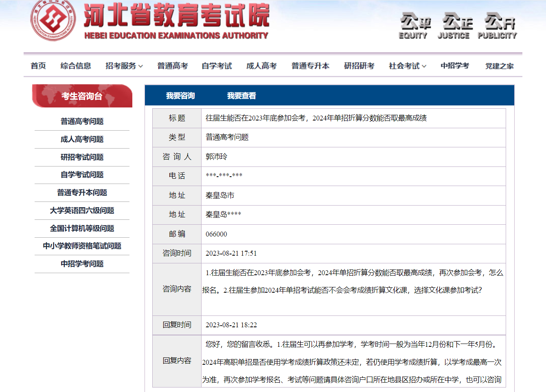This screenshot has height=392, width=546.
Task: Click the type value 普通高考问题 in table
Action: point(227,137)
